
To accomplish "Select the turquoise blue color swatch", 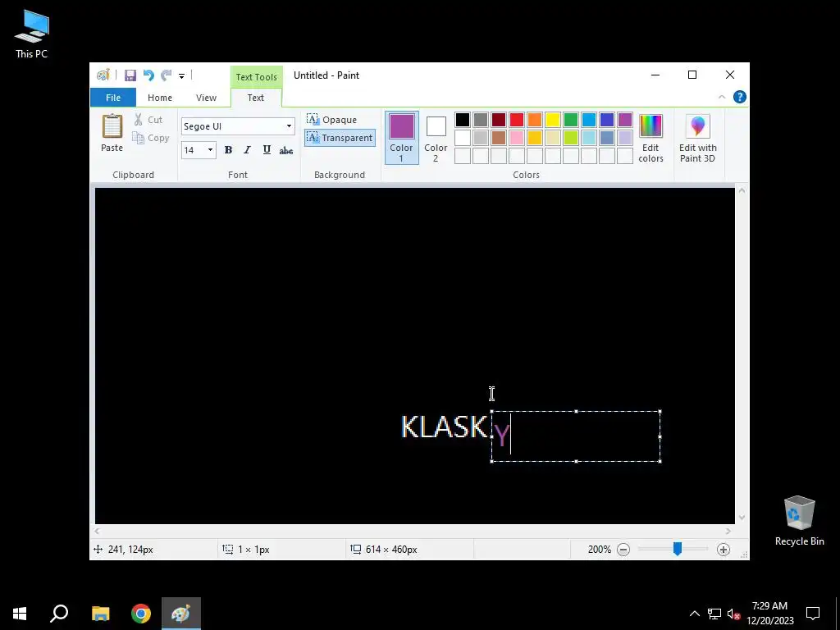I will [x=589, y=120].
